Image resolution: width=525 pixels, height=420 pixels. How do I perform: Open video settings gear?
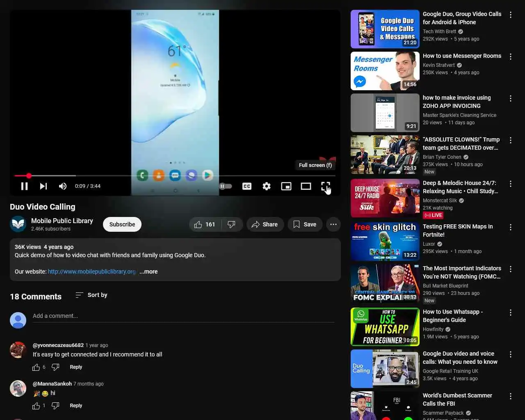[267, 186]
